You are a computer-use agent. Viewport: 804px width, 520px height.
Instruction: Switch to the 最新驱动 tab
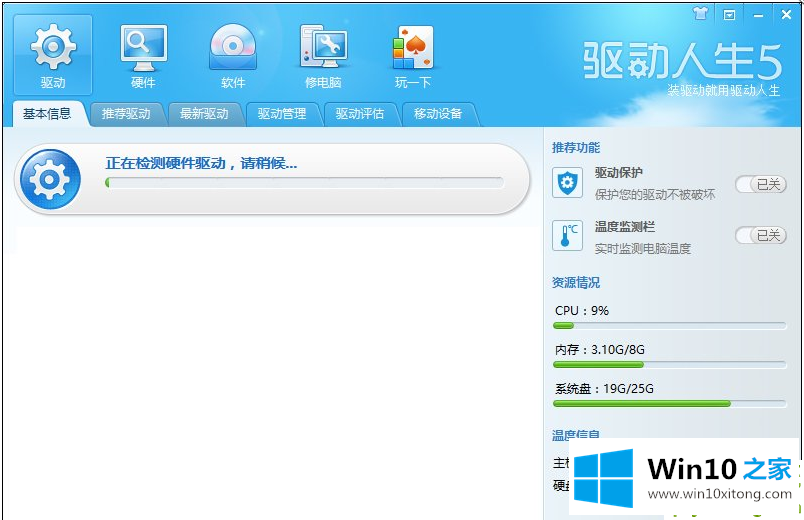(x=204, y=114)
